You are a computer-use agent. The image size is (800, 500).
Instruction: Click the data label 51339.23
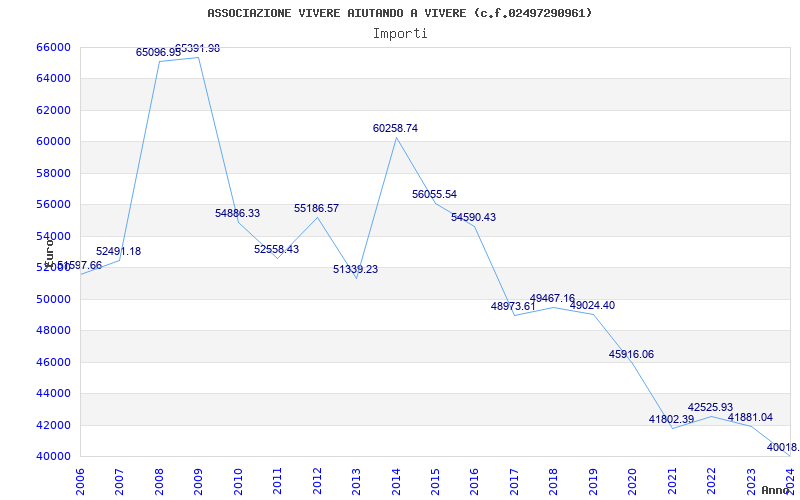356,269
